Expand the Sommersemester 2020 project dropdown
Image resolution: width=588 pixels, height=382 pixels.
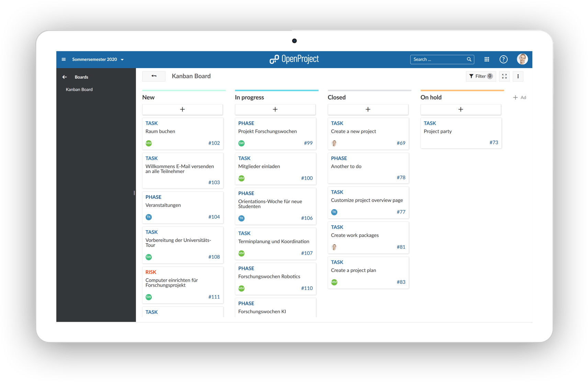point(122,60)
